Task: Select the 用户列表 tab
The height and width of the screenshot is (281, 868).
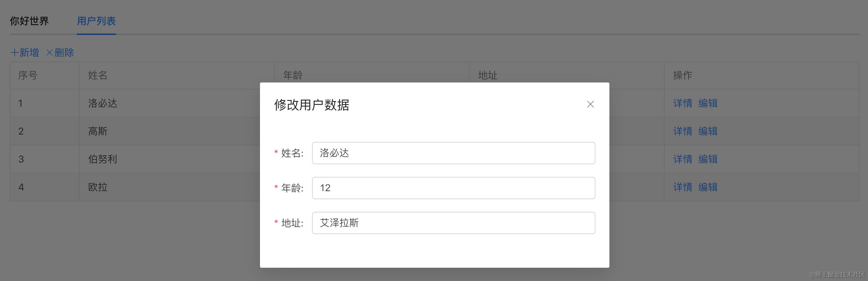Action: (96, 21)
